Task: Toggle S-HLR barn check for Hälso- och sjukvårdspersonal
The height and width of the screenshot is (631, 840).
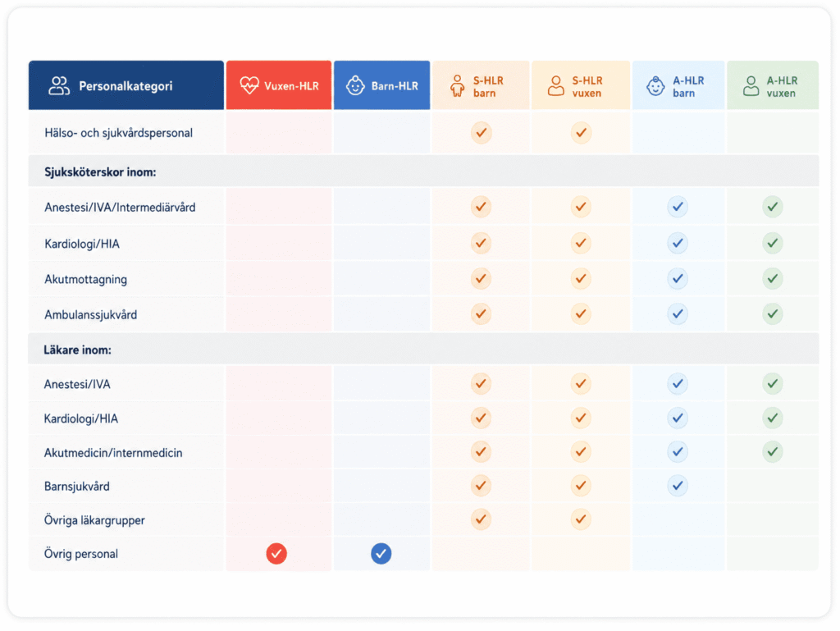Action: 481,132
